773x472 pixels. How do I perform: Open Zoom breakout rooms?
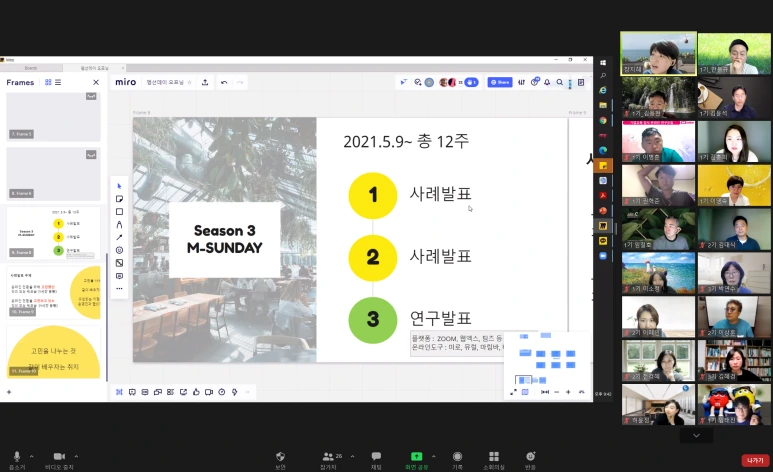[x=493, y=460]
